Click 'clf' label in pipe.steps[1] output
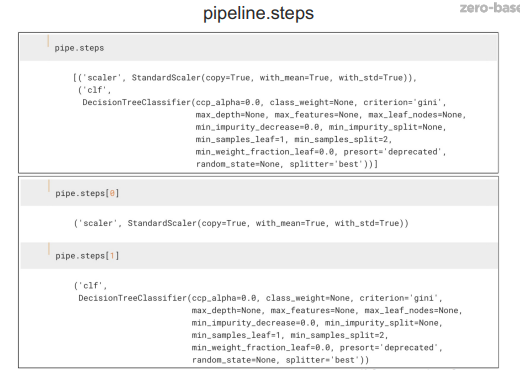The width and height of the screenshot is (520, 380). click(x=90, y=286)
